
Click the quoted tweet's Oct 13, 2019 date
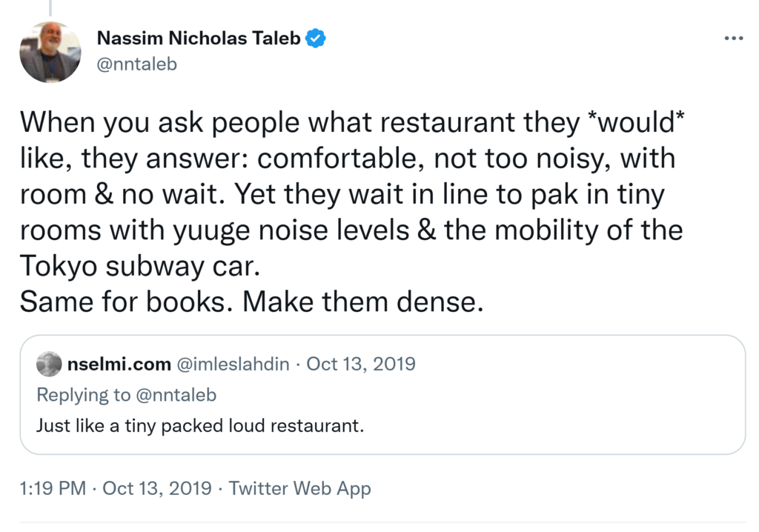point(361,364)
